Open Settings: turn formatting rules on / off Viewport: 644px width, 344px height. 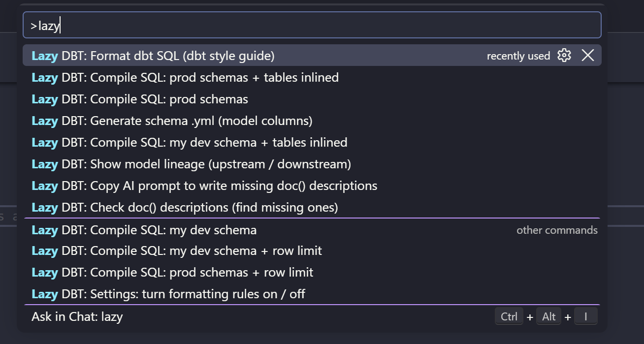tap(312, 294)
